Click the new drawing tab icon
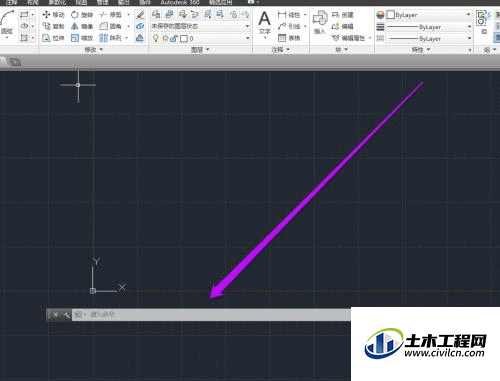Screen dimensions: 500x381 click(15, 62)
